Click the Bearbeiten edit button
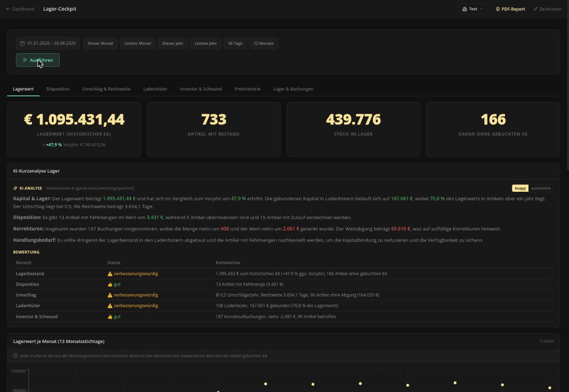The height and width of the screenshot is (392, 569). click(x=547, y=9)
